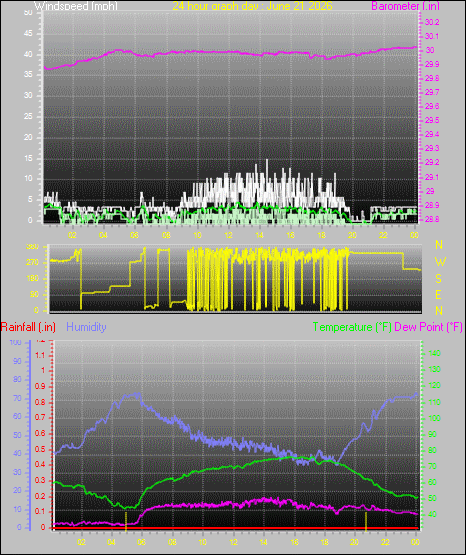This screenshot has height=555, width=466.
Task: Click humidity scale value 50
Action: point(17,435)
